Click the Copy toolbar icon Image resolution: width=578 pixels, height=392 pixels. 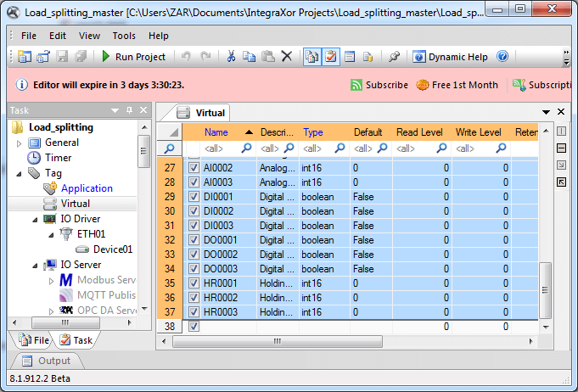pos(250,57)
